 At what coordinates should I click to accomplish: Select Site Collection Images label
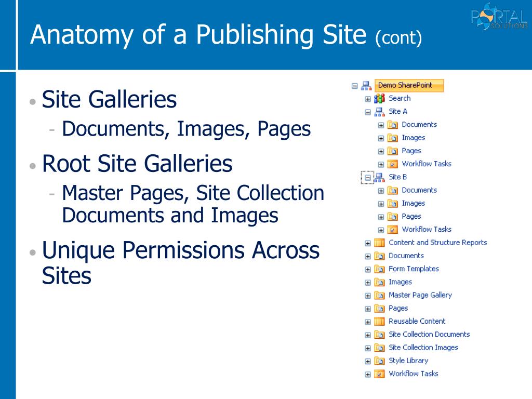click(x=423, y=348)
